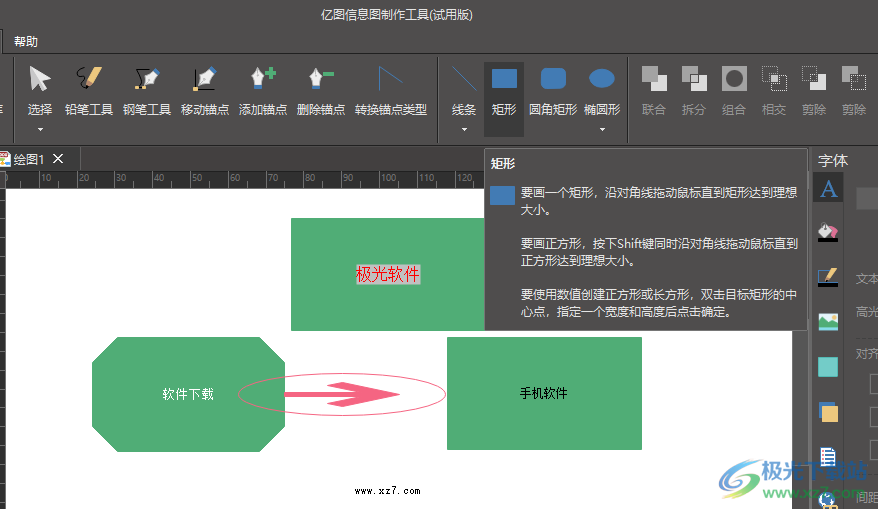878x509 pixels.
Task: Choose the 移动锚点 move anchor tool
Action: [205, 90]
